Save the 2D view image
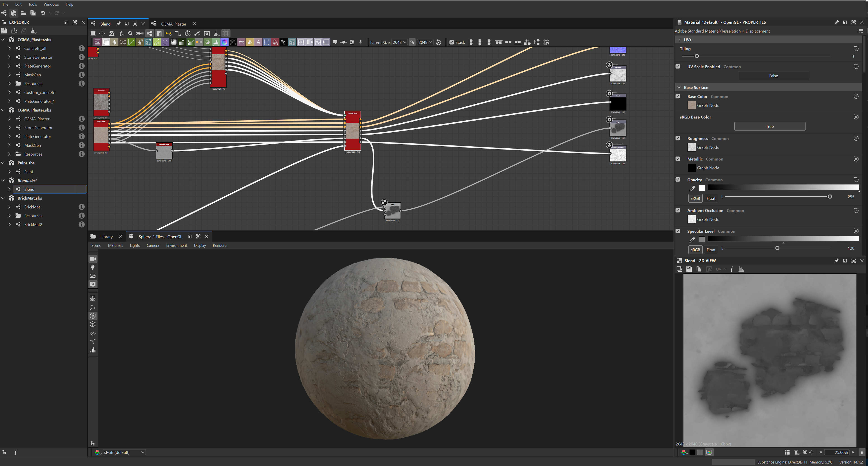This screenshot has width=868, height=466. (689, 269)
